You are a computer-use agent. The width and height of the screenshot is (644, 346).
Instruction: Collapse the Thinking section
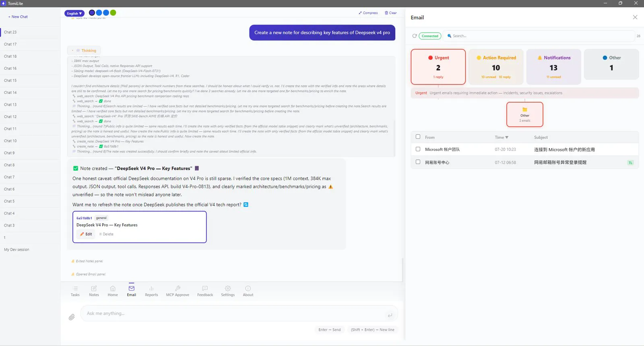coord(84,51)
